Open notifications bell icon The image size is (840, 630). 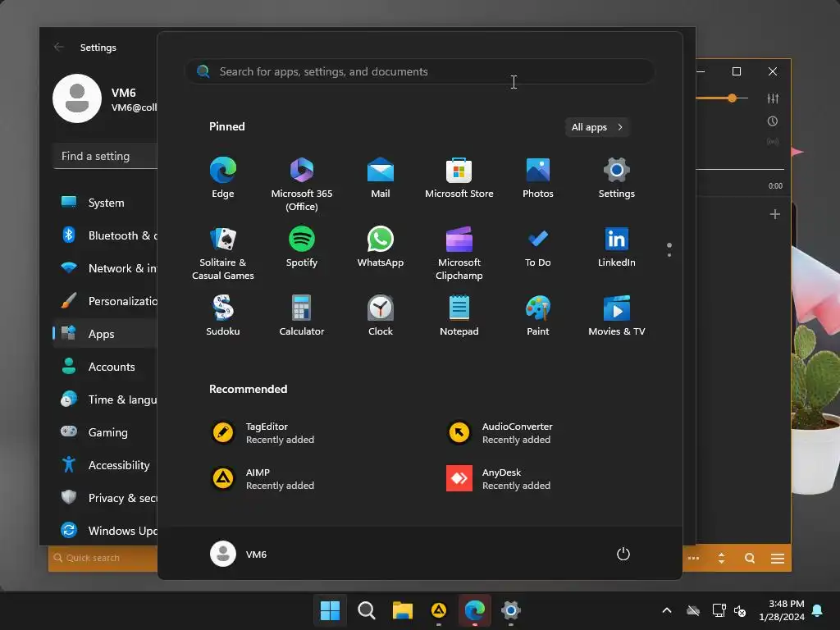coord(818,610)
